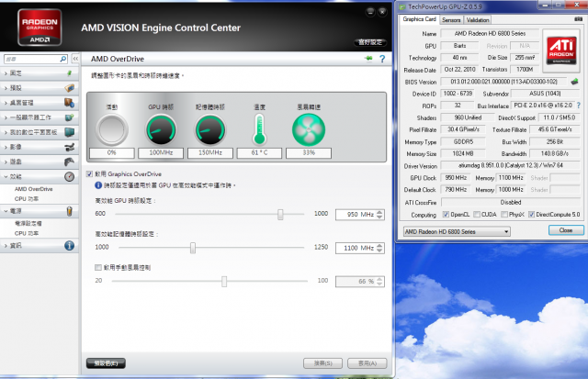The image size is (588, 379).
Task: Click the Defaults button at bottom left
Action: coord(106,362)
